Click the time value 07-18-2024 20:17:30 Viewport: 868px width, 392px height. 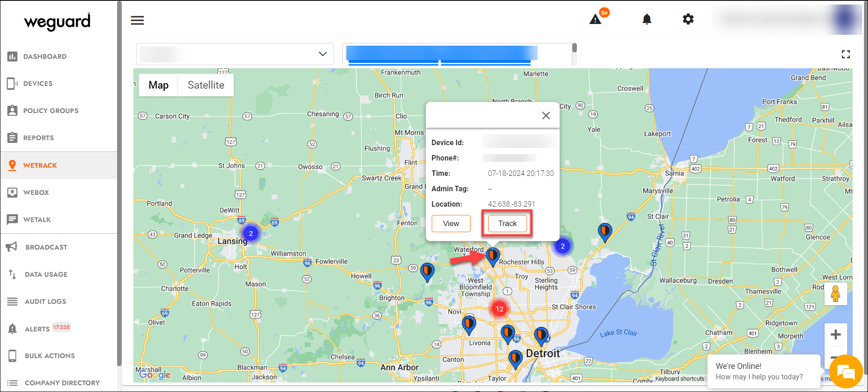(521, 174)
